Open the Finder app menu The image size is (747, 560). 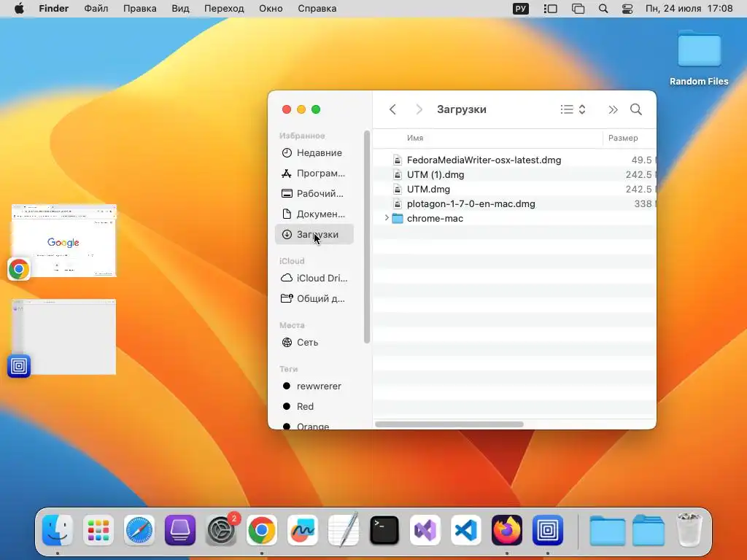click(54, 9)
